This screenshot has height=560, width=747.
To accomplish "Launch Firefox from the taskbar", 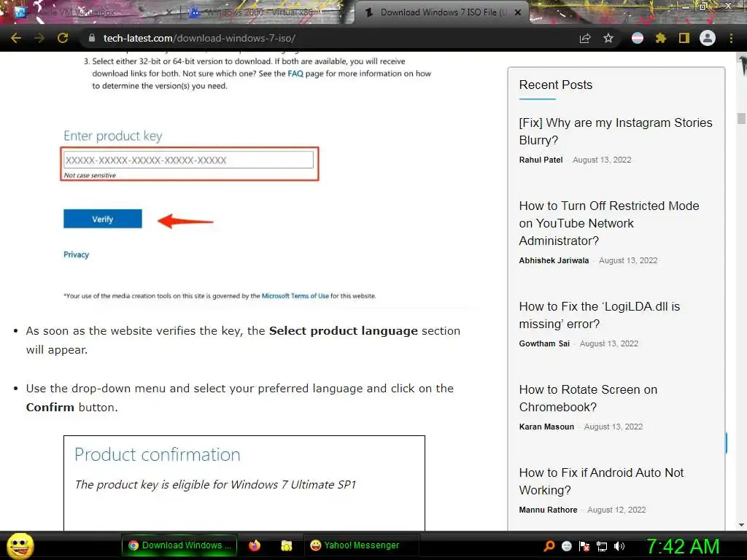I will pos(255,545).
